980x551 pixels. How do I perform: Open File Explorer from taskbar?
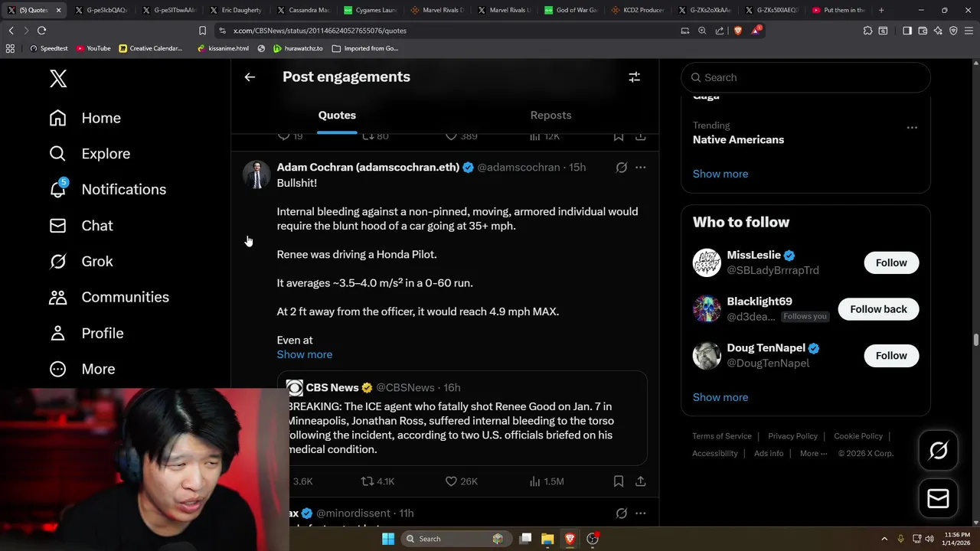[x=547, y=539]
